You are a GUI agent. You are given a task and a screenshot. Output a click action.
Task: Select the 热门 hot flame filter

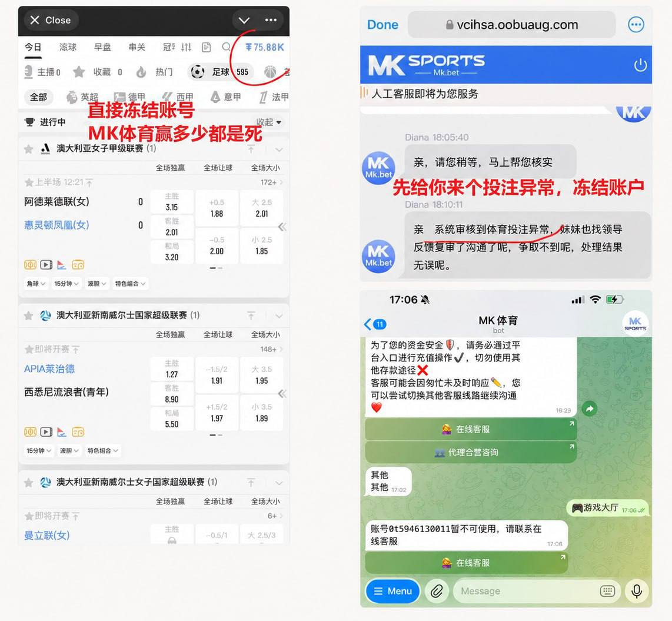pyautogui.click(x=155, y=72)
